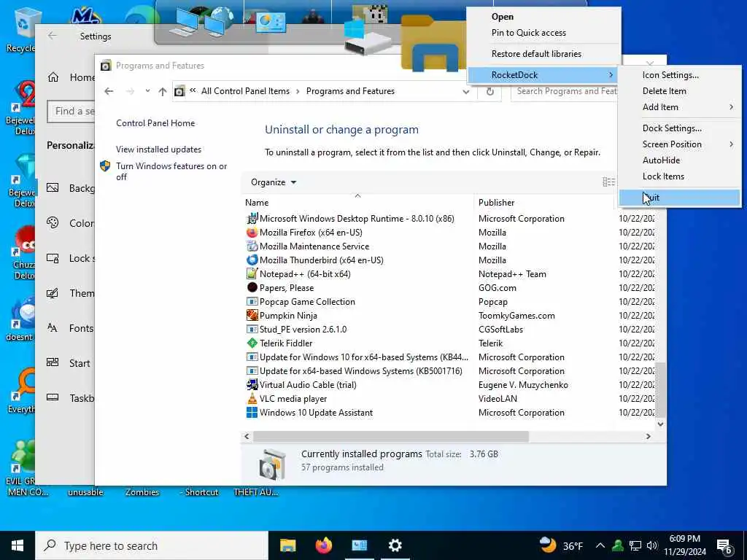Screen dimensions: 747x560
Task: Click the Settings window back arrow
Action: point(52,36)
